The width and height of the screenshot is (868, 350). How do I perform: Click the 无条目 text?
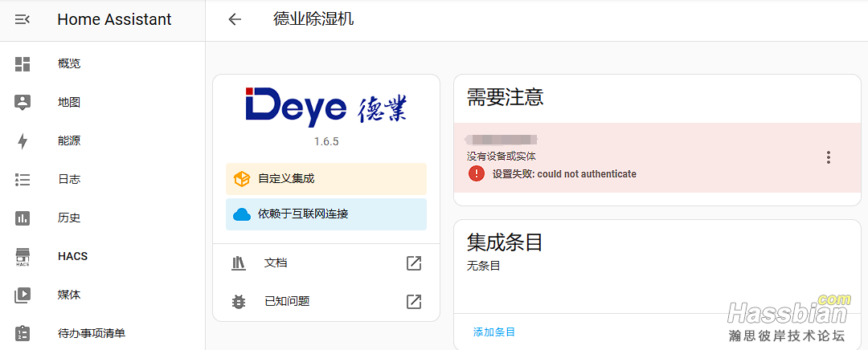[x=483, y=266]
